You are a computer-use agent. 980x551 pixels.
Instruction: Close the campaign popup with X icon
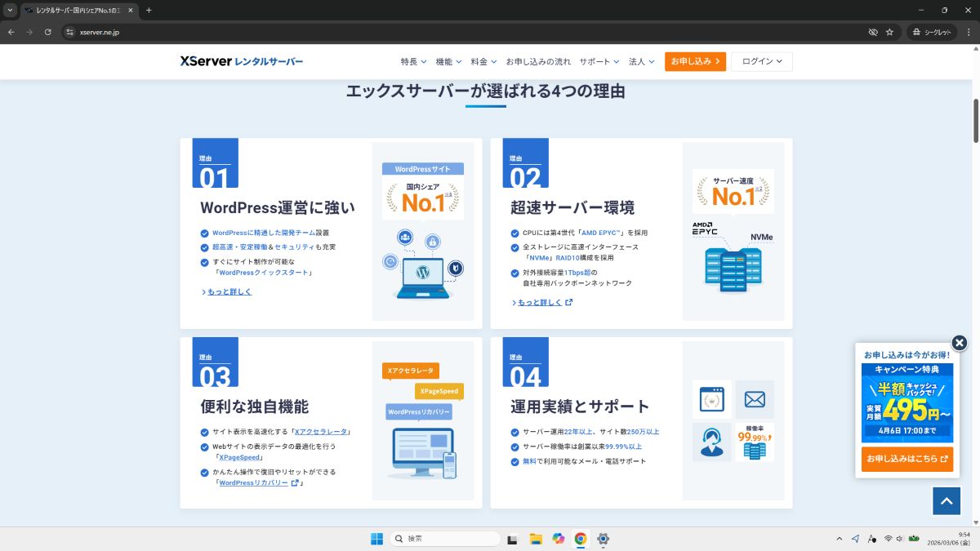960,343
